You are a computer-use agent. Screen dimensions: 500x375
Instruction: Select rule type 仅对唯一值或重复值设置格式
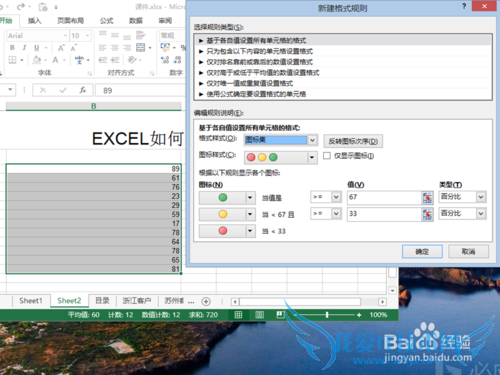point(343,83)
